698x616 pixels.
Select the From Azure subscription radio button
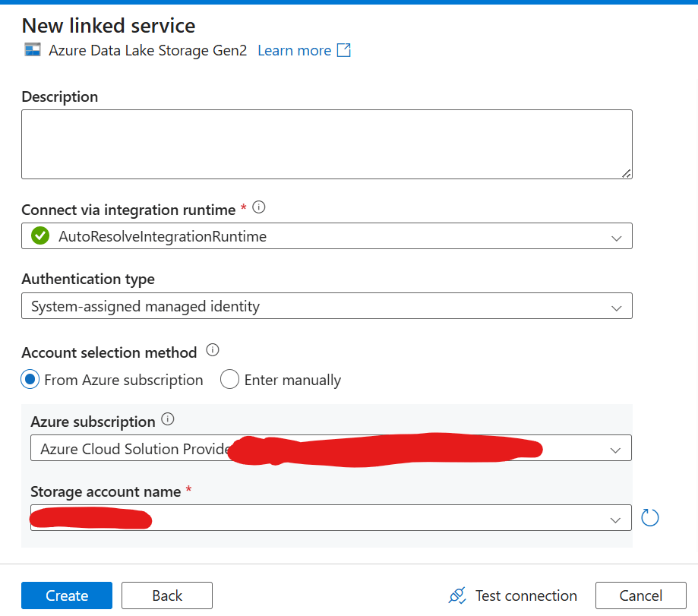[30, 380]
